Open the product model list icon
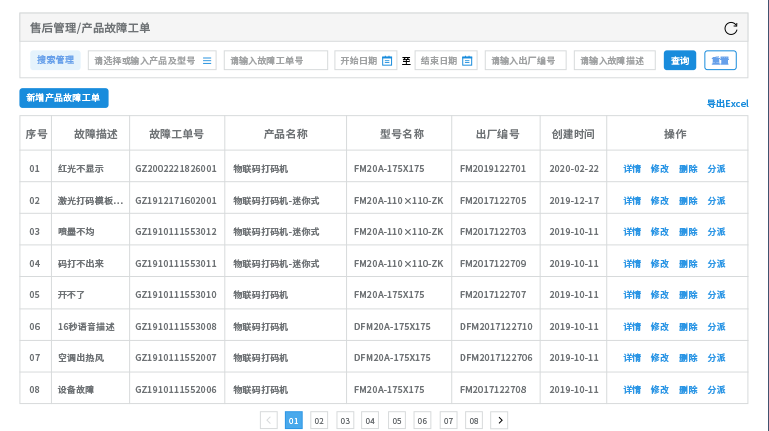Screen dimensions: 769x431 click(207, 61)
